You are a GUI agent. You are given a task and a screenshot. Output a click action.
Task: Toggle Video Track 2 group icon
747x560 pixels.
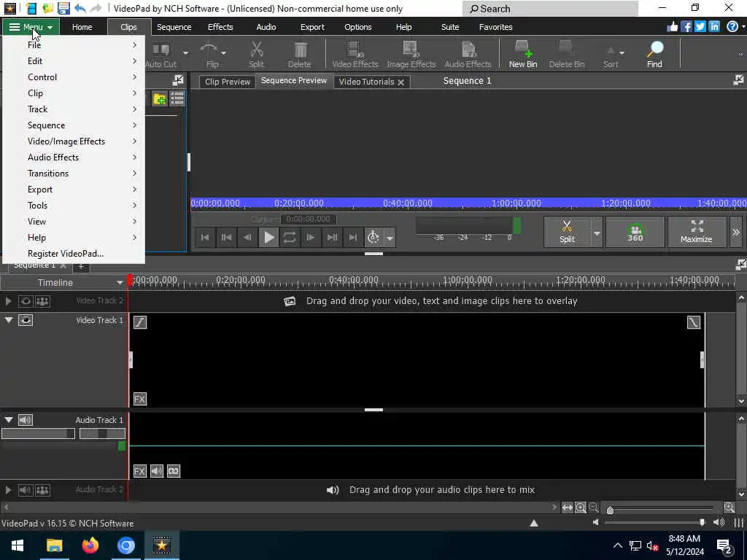(42, 301)
